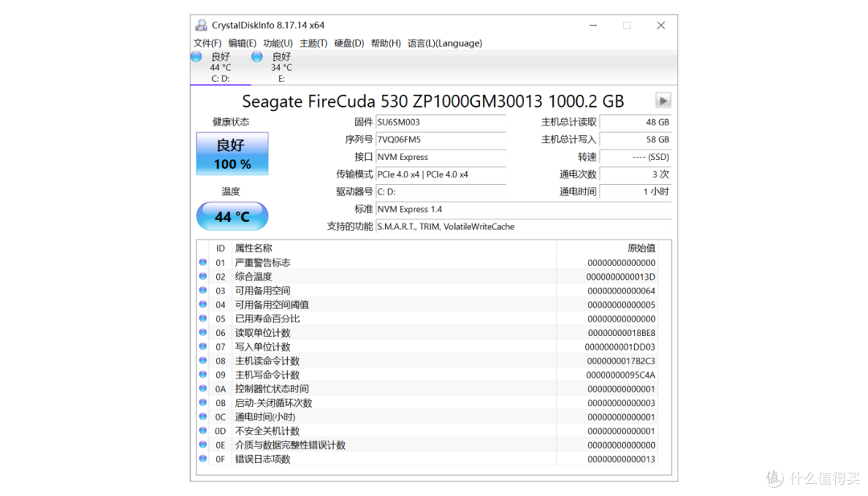Click status orb of row 01 严重警告标志
This screenshot has width=868, height=496.
tap(203, 262)
